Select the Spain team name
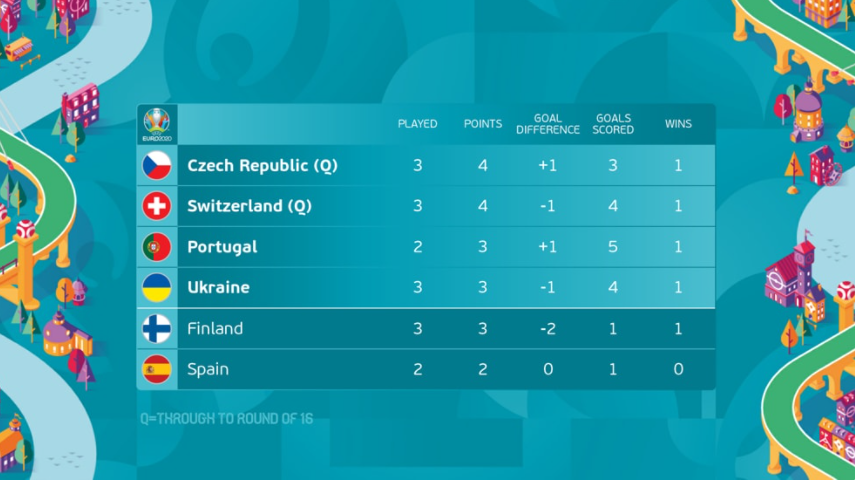855x485 pixels. [x=208, y=369]
